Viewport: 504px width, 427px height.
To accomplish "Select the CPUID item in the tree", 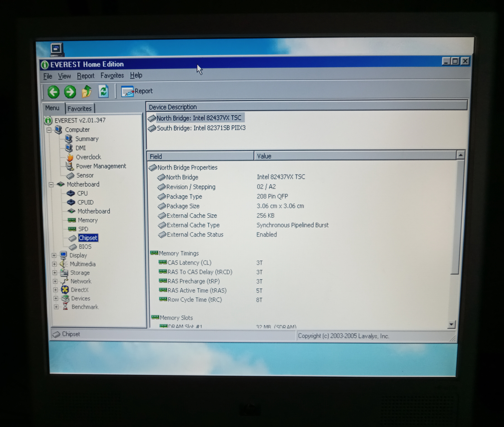I will click(85, 202).
